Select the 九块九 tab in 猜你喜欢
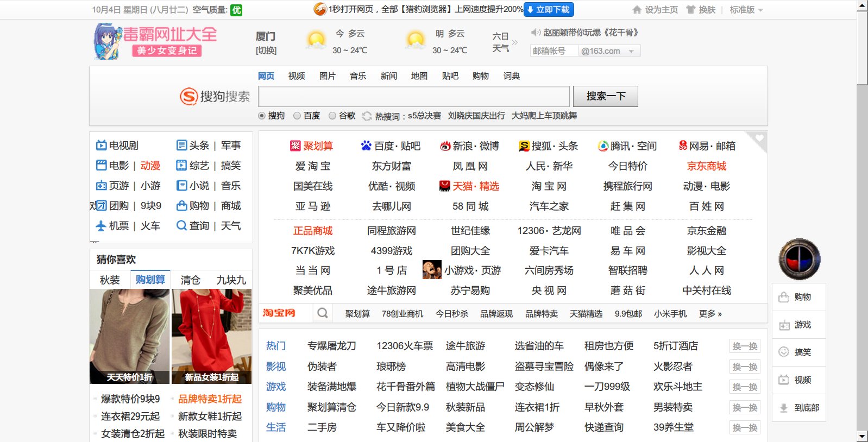 coord(231,280)
